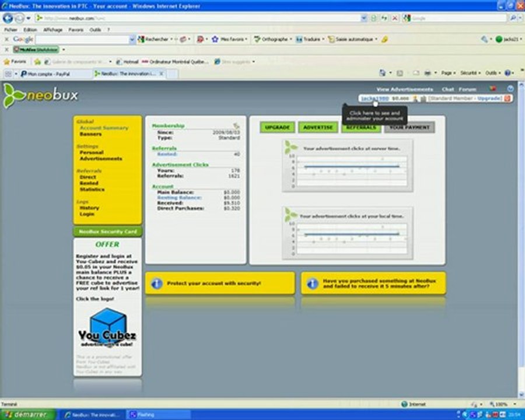
Task: Click the yellow highlighter icon in Google toolbar
Action: click(x=385, y=40)
